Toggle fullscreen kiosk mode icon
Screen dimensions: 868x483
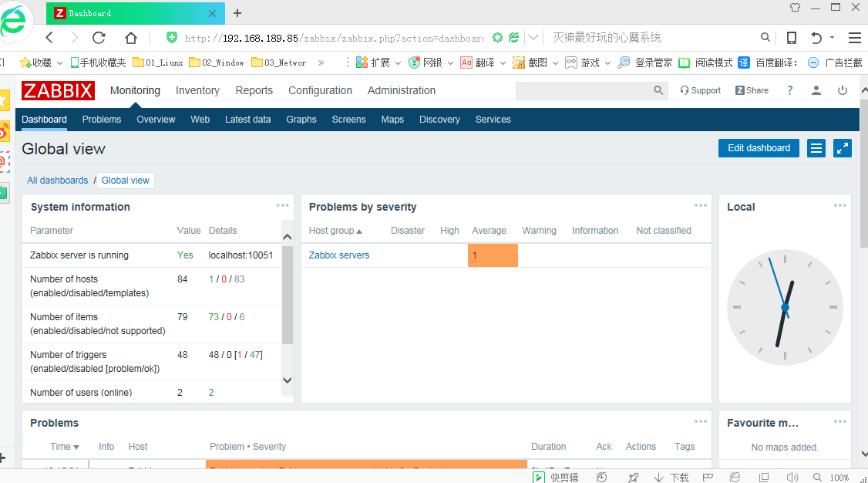pos(843,148)
